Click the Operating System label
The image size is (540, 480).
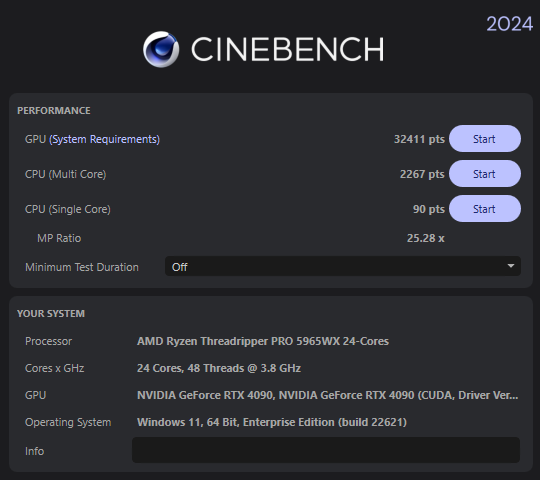pos(68,422)
